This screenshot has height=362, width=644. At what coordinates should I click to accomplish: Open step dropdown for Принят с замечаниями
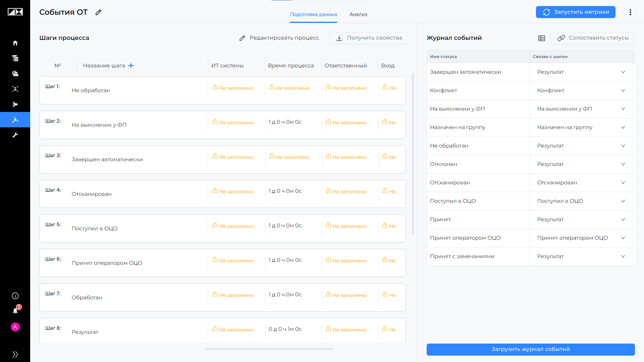tap(581, 256)
